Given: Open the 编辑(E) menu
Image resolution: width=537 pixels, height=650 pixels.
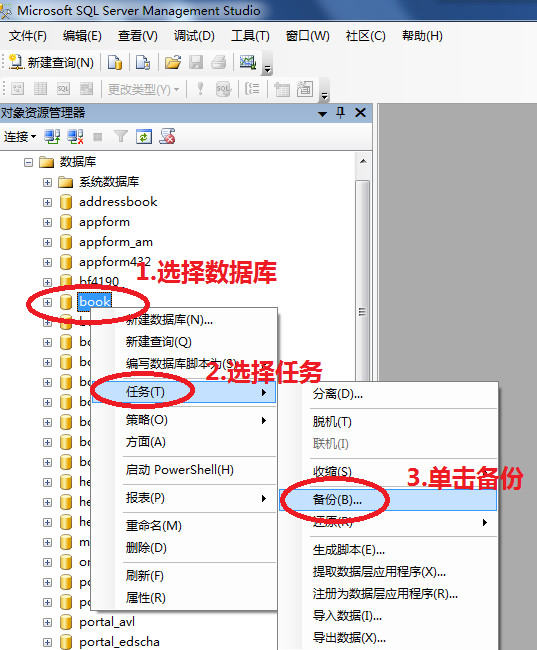Looking at the screenshot, I should point(82,36).
